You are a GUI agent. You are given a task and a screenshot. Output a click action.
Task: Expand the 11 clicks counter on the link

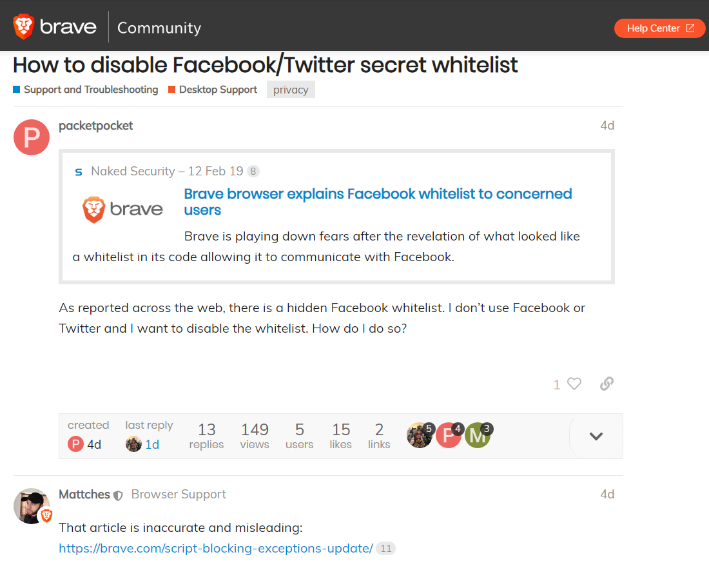click(385, 549)
